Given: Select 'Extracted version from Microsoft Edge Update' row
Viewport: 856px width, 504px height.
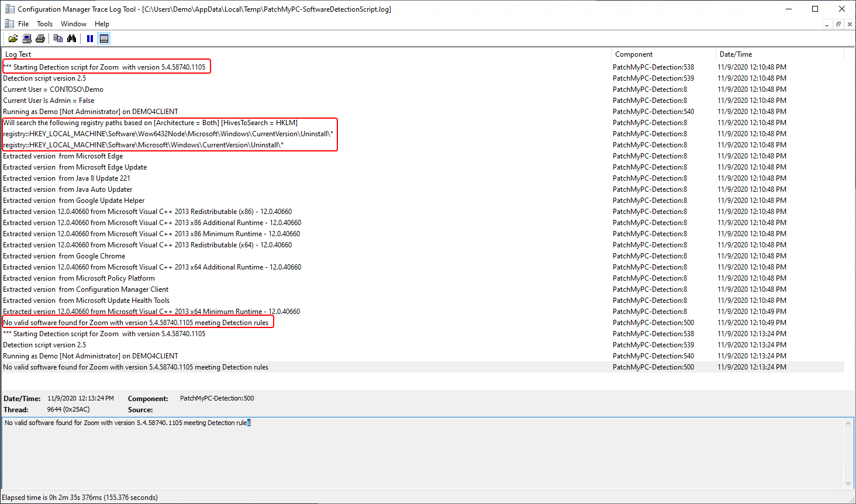Looking at the screenshot, I should 423,167.
